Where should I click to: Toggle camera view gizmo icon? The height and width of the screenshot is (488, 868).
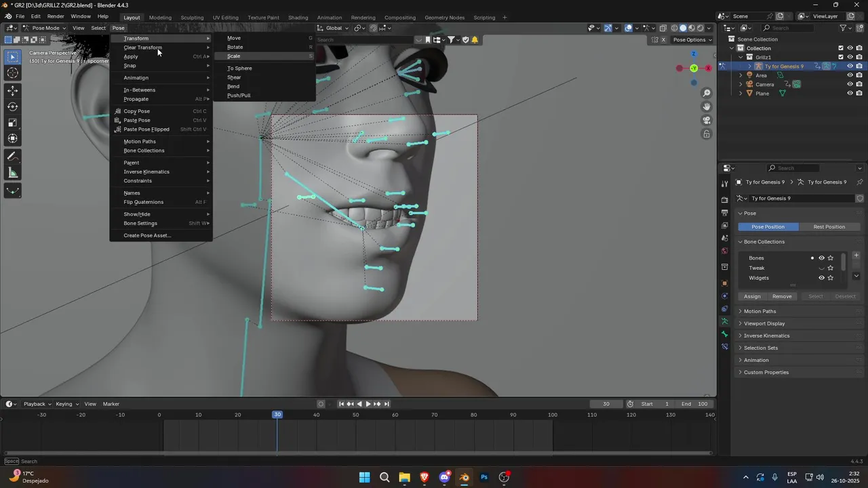[707, 120]
